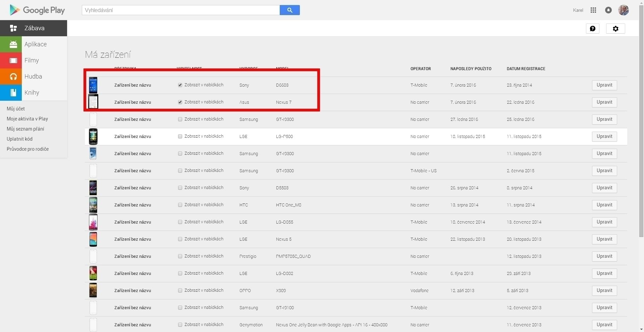Click Upravit for LG-P500
Viewport: 644px width, 332px height.
[x=604, y=136]
